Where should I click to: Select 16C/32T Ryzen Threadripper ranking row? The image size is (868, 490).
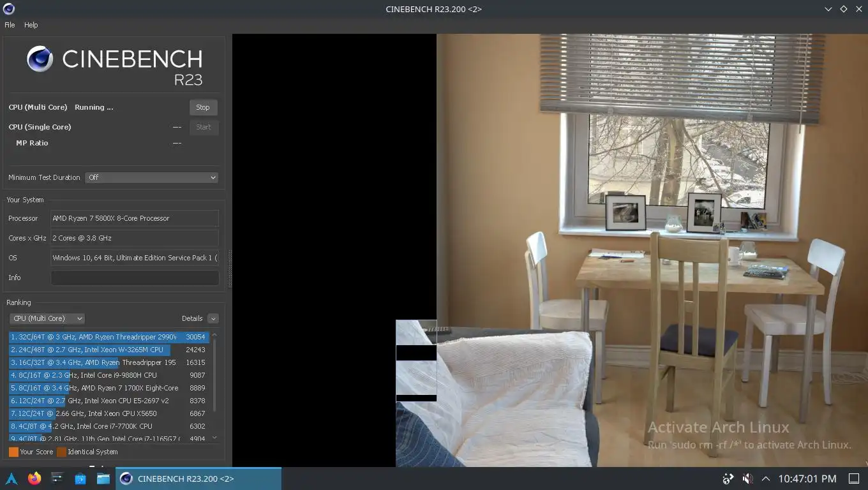pyautogui.click(x=108, y=362)
